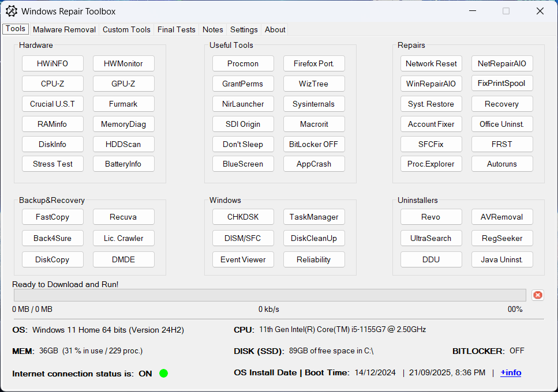The width and height of the screenshot is (558, 392).
Task: Start the Furmark GPU test
Action: tap(123, 104)
